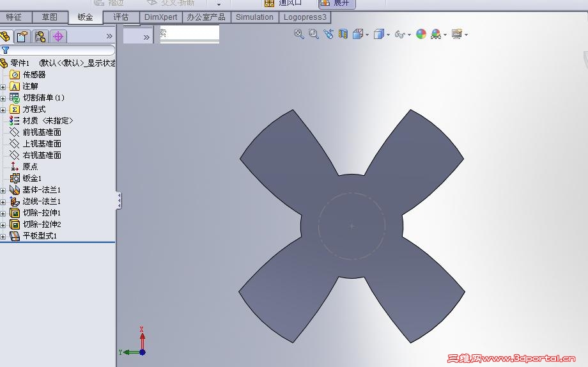Expand the 注解 tree node
The height and width of the screenshot is (367, 588).
pyautogui.click(x=3, y=87)
